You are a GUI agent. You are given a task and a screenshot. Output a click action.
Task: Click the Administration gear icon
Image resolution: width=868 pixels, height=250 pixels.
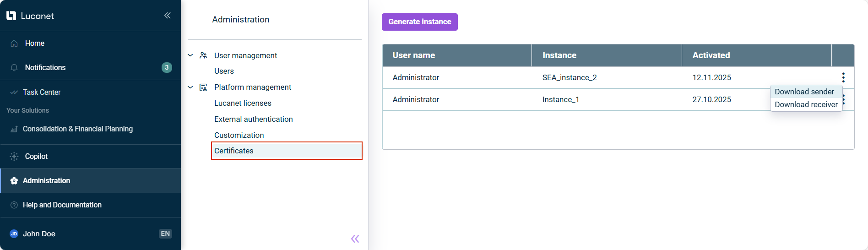click(x=14, y=181)
